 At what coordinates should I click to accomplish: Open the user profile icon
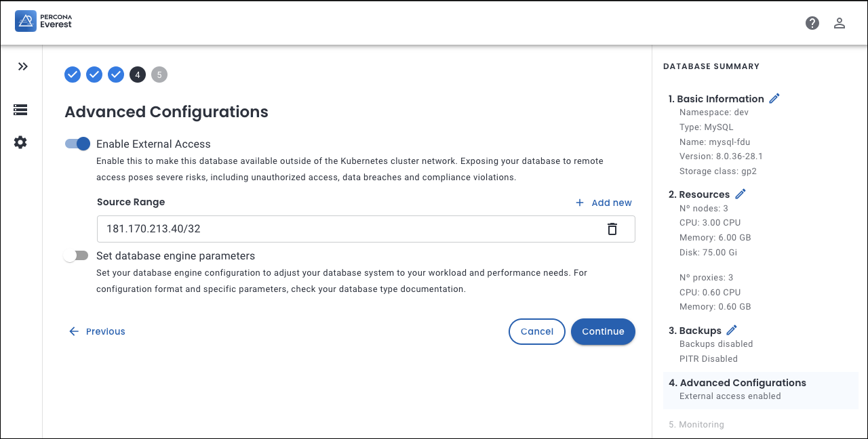coord(839,23)
